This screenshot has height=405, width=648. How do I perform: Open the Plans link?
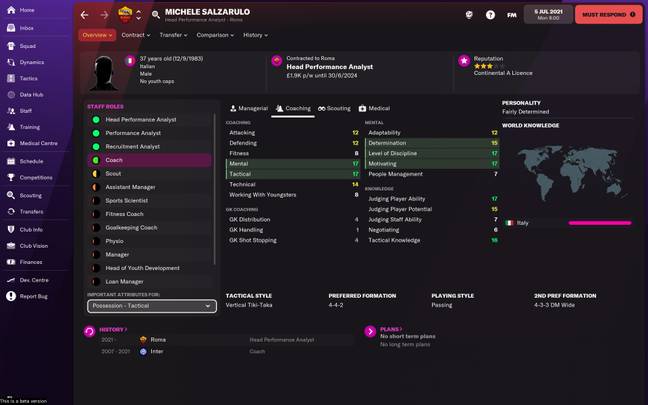(x=391, y=329)
